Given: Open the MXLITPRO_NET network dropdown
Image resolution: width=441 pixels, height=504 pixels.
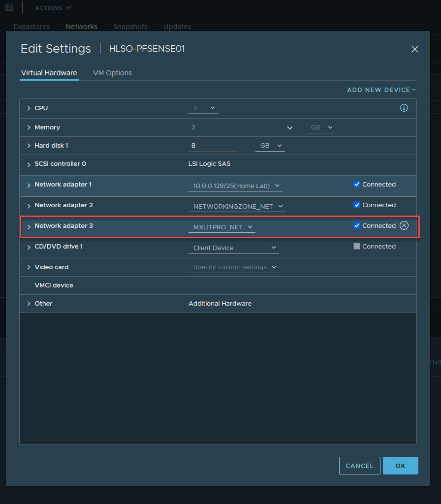Looking at the screenshot, I should click(221, 227).
